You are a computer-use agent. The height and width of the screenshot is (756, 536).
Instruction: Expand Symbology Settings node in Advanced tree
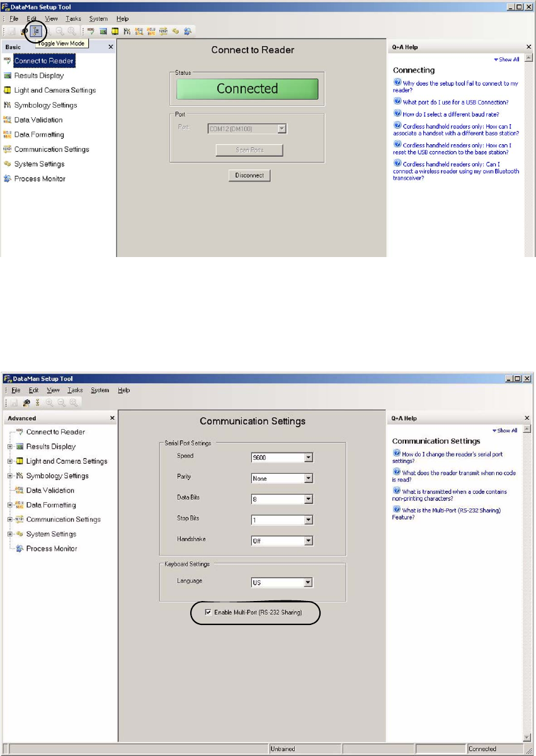coord(10,476)
